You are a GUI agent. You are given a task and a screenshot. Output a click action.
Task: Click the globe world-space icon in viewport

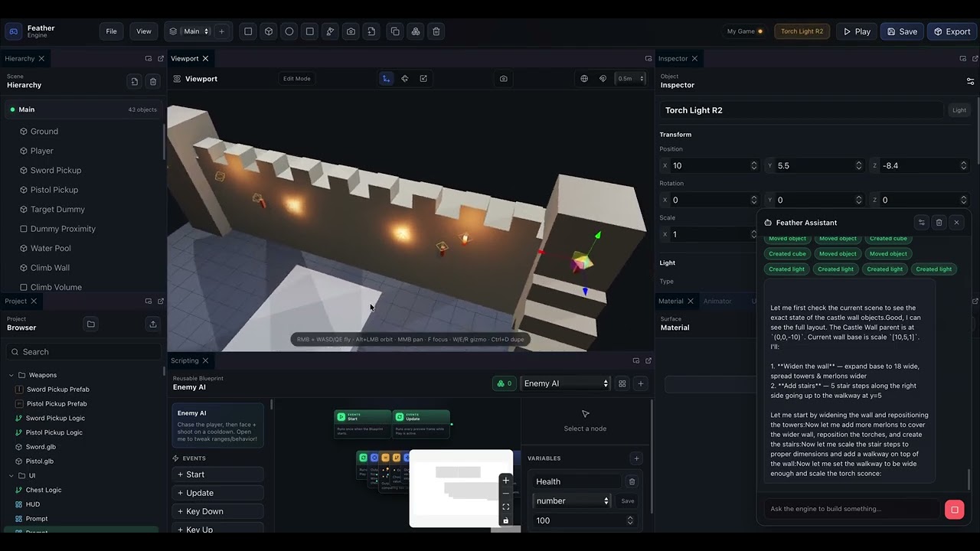[x=584, y=78]
